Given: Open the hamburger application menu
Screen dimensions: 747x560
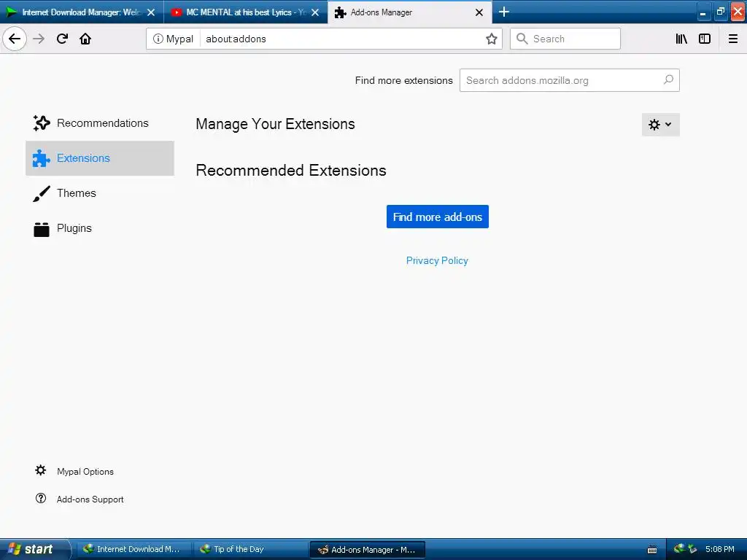Looking at the screenshot, I should point(733,39).
